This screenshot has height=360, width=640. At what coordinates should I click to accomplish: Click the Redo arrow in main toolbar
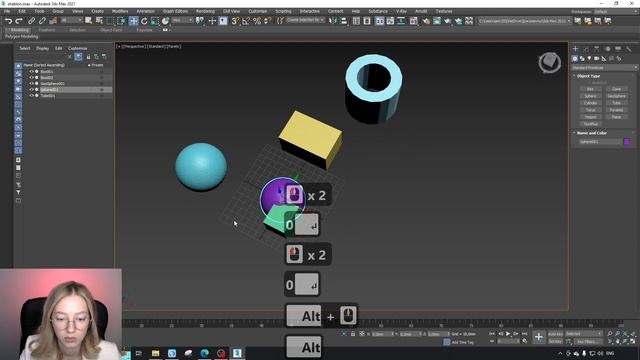coord(19,21)
